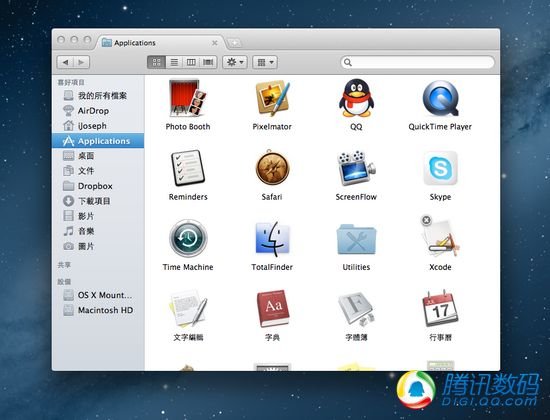This screenshot has width=550, height=420.
Task: Click the 行事曆 Calendar icon
Action: pos(441,308)
